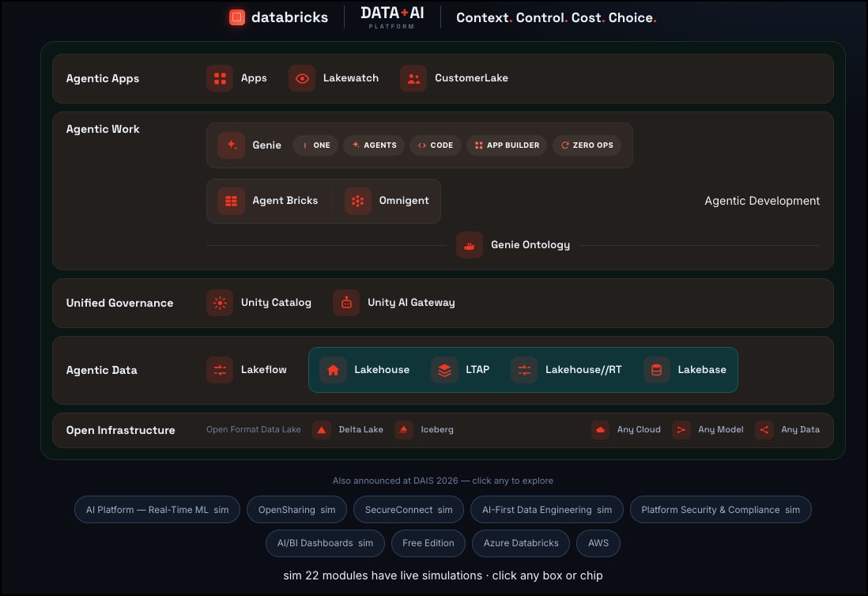Click the CustomerLake label
This screenshot has height=596, width=868.
click(x=471, y=78)
